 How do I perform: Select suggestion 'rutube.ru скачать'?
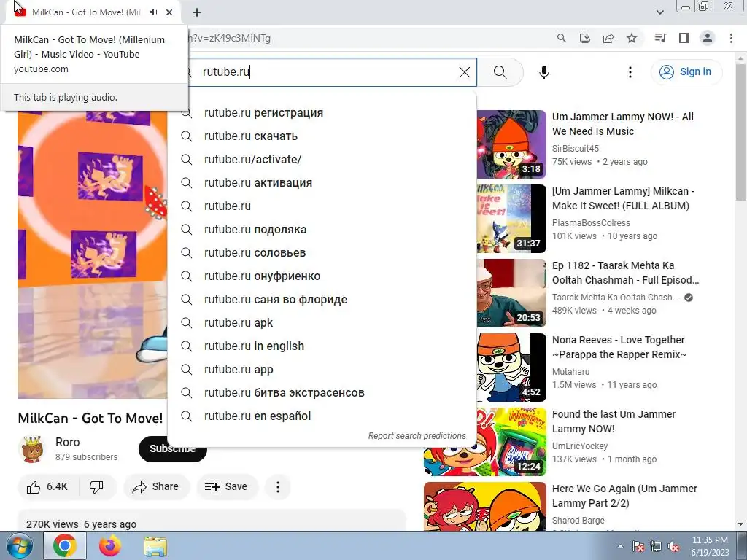coord(322,136)
